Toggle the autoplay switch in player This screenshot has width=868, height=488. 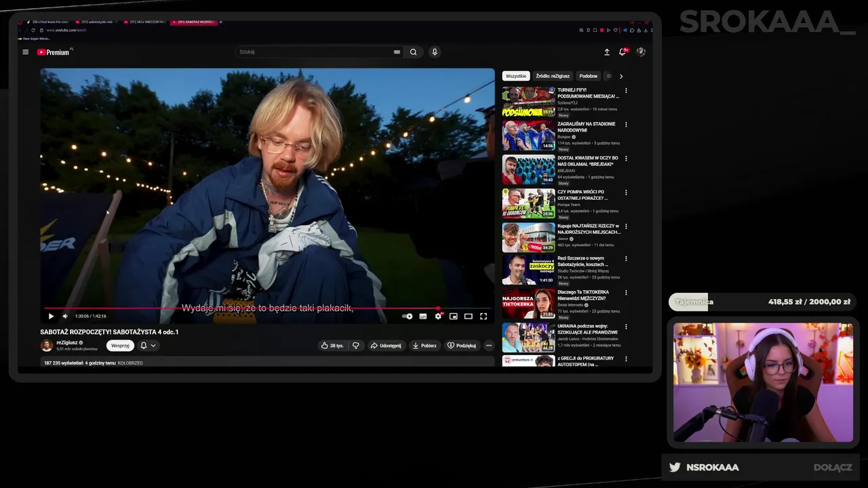click(407, 316)
